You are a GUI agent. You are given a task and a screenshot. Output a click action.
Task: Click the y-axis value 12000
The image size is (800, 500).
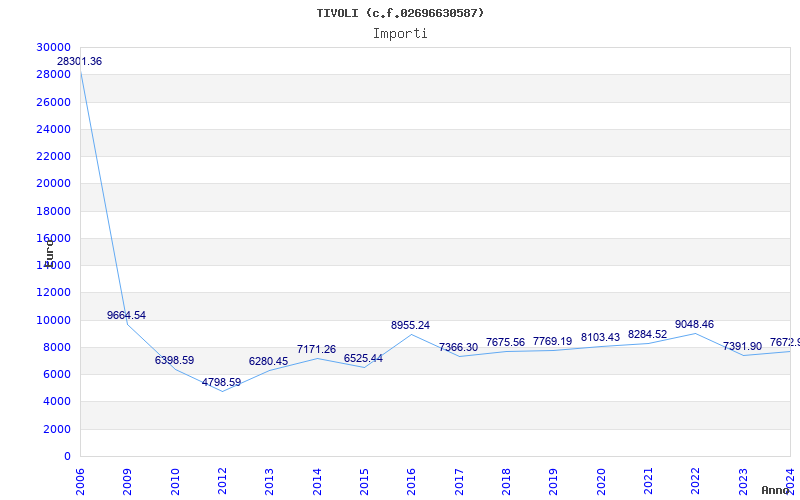click(54, 292)
